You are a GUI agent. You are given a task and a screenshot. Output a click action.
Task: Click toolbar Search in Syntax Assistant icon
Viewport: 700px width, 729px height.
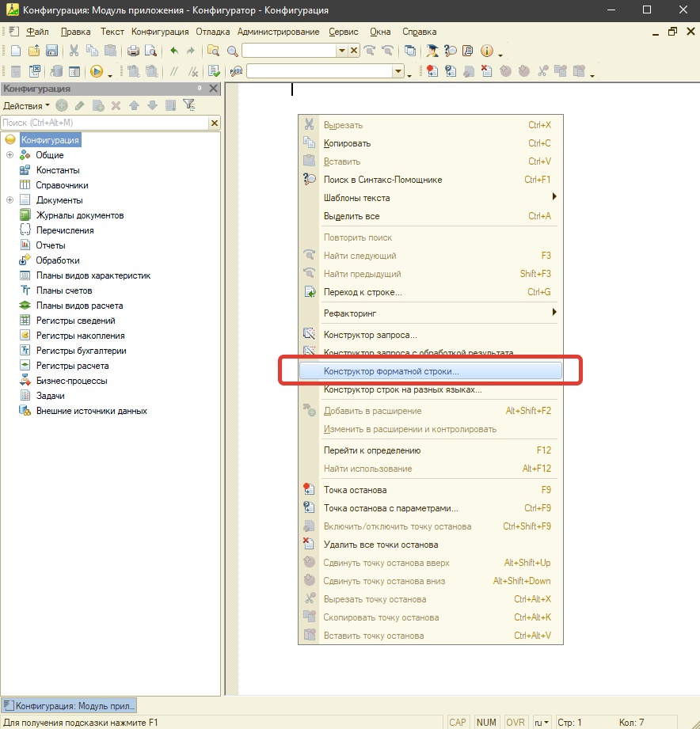click(x=451, y=50)
